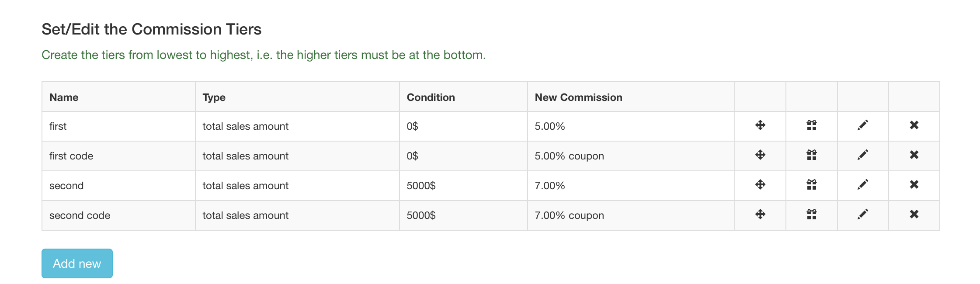
Task: Edit the 'first' tier with pencil icon
Action: coord(862,125)
